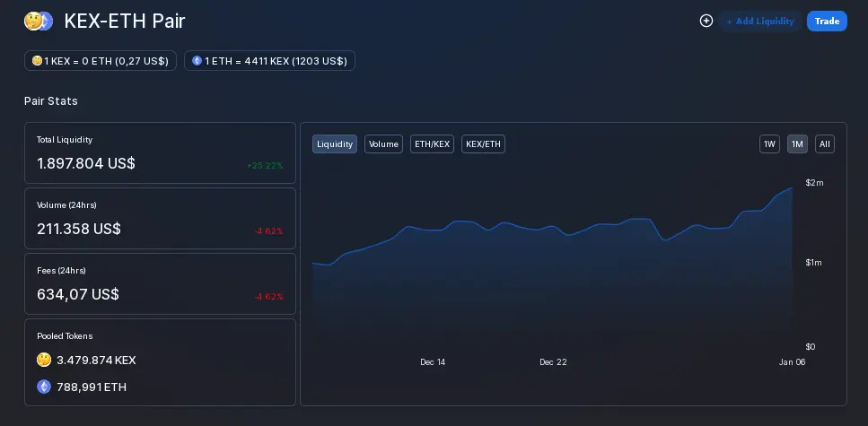The height and width of the screenshot is (426, 868).
Task: Click the blue Trade button
Action: pyautogui.click(x=827, y=21)
